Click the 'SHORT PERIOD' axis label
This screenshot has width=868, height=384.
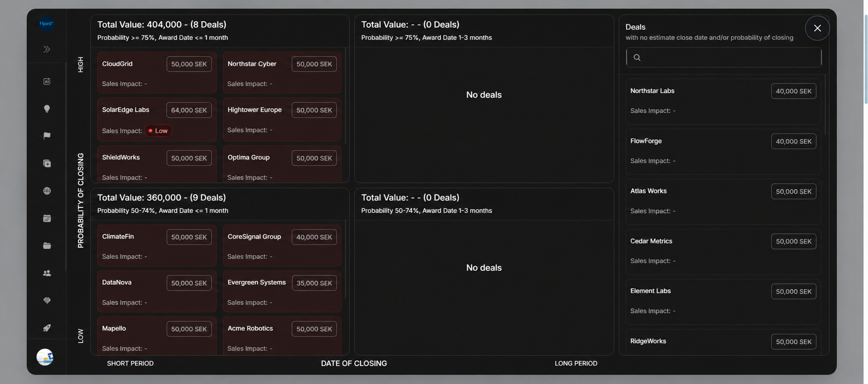130,363
